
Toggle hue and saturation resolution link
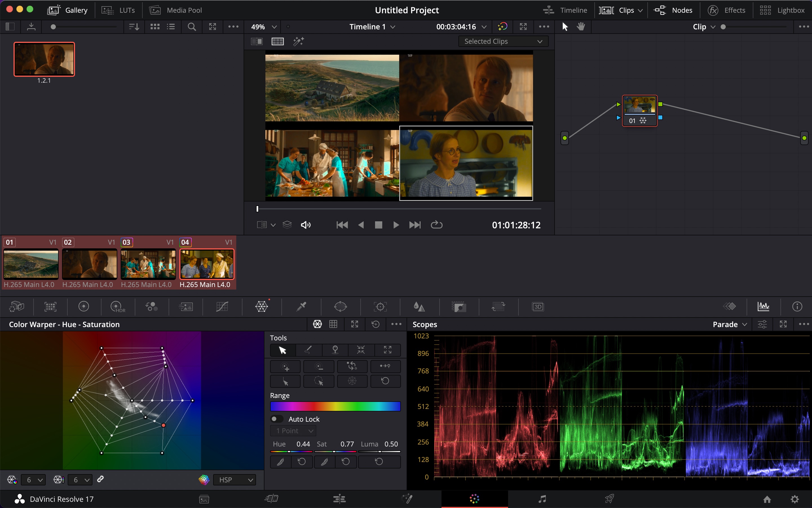coord(100,479)
